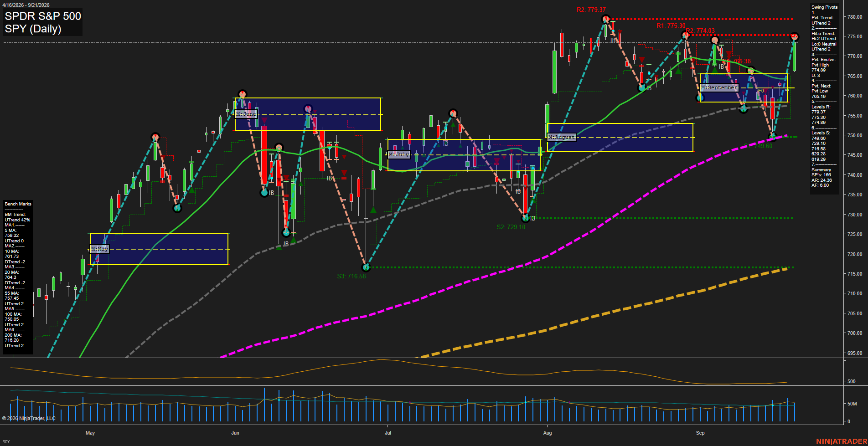Select the M:August monthly box label

[562, 137]
